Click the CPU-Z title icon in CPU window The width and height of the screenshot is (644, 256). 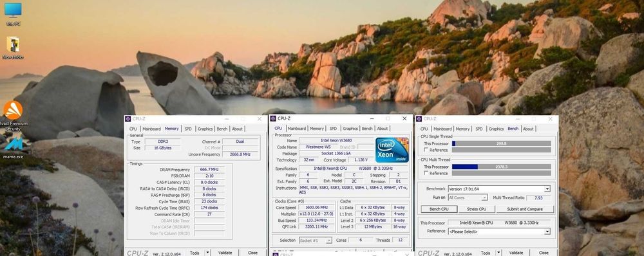point(273,118)
